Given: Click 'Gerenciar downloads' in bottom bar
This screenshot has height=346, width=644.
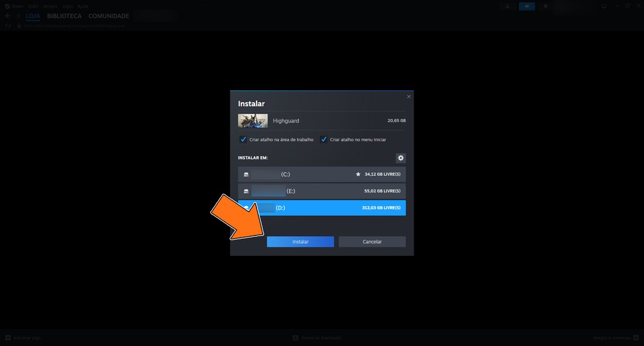Looking at the screenshot, I should 317,337.
